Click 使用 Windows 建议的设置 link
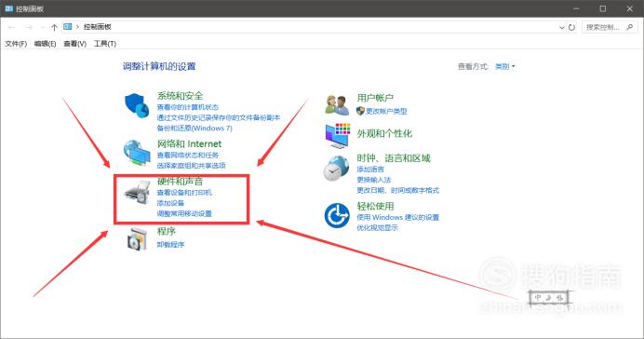The height and width of the screenshot is (339, 644). point(398,217)
